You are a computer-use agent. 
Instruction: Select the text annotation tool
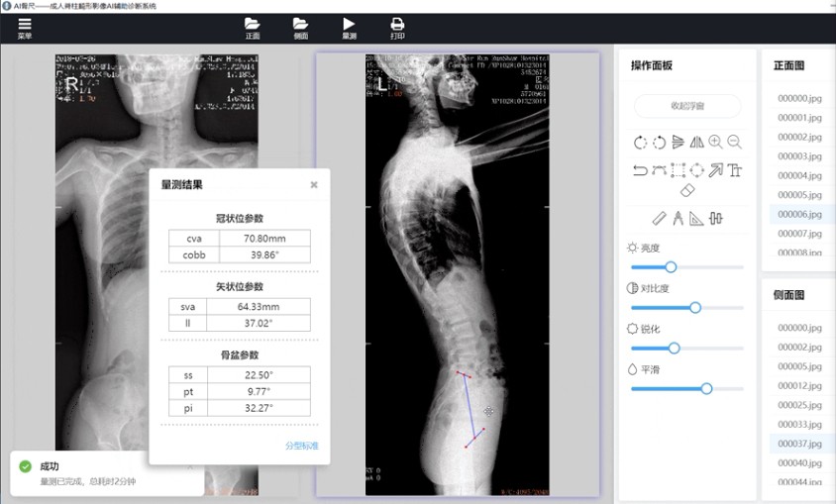[x=735, y=170]
